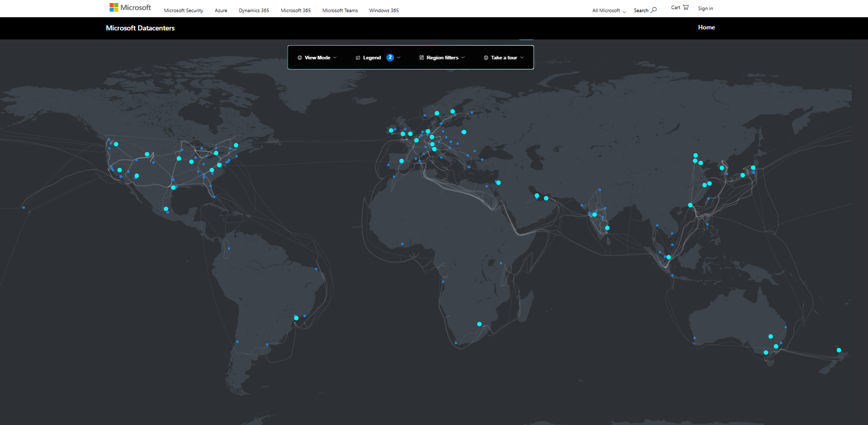Expand the Region filters dropdown
Image resolution: width=868 pixels, height=425 pixels.
442,58
